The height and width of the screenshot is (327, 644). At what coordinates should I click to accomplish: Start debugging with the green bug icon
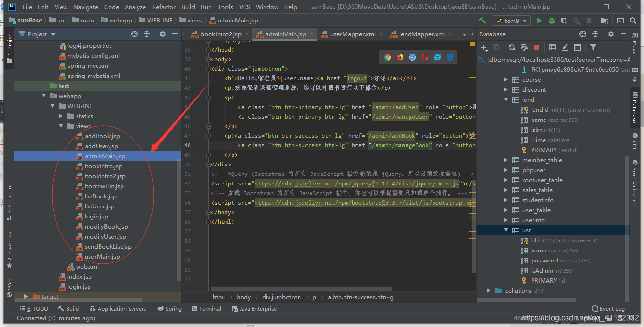pyautogui.click(x=552, y=21)
